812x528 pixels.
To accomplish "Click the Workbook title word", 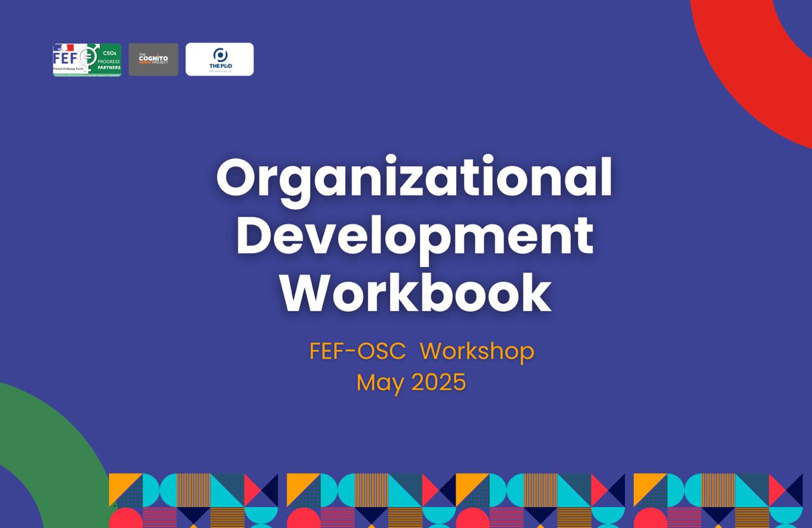I will tap(416, 293).
